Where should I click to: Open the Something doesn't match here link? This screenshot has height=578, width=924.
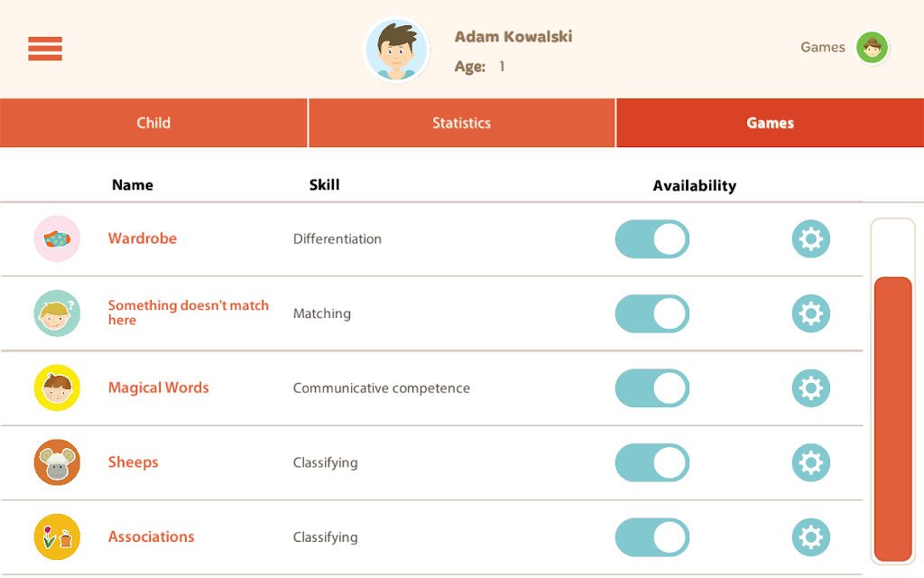[188, 312]
